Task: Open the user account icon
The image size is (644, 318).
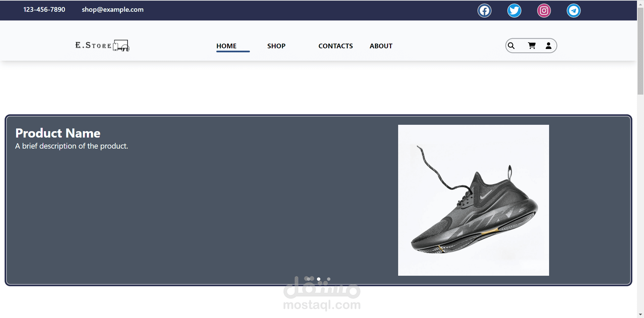Action: coord(548,46)
